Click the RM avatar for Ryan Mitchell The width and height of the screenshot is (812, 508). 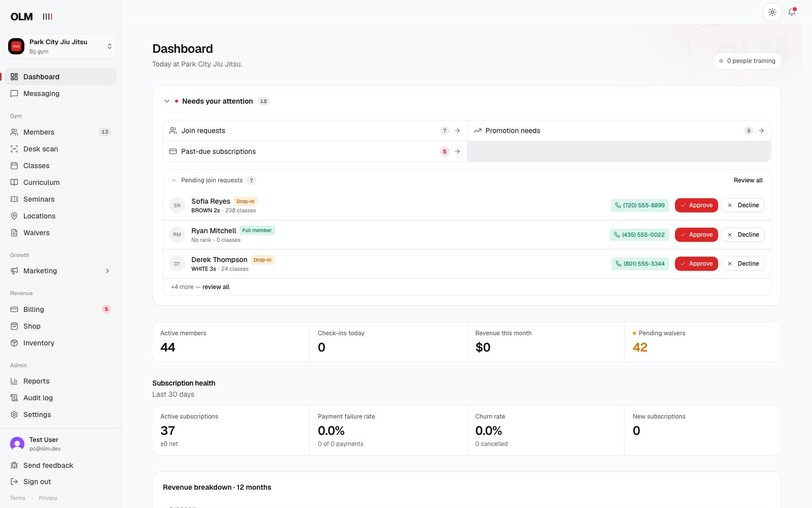177,235
